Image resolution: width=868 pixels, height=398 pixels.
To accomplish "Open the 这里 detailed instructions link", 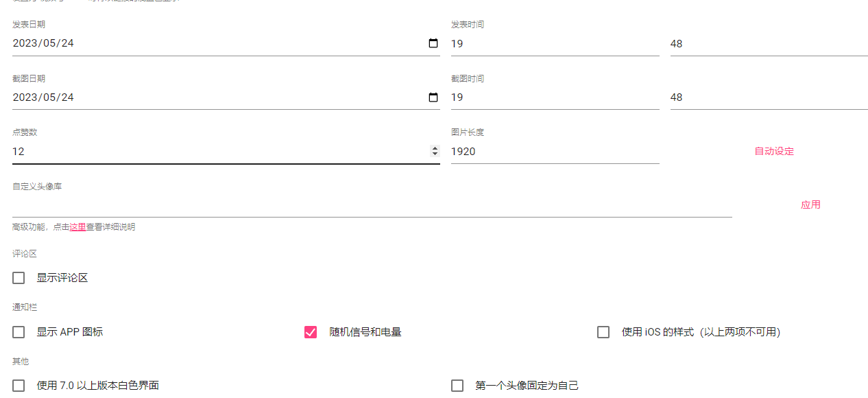I will (77, 226).
